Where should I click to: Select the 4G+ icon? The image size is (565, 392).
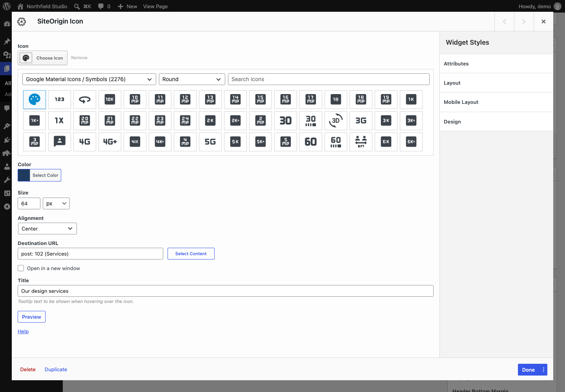pos(110,142)
